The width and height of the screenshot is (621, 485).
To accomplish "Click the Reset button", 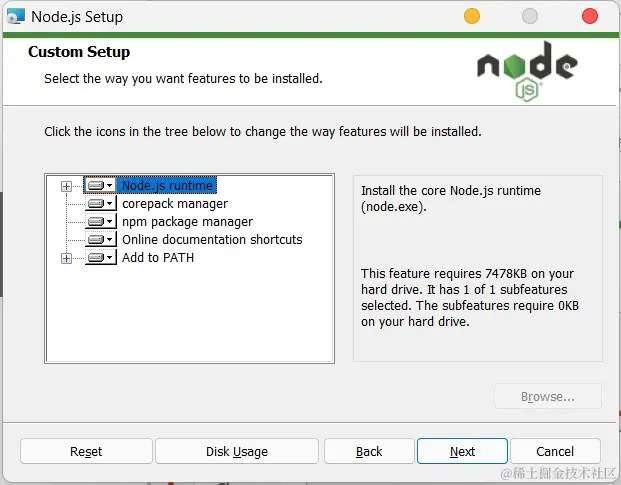I will [x=86, y=451].
